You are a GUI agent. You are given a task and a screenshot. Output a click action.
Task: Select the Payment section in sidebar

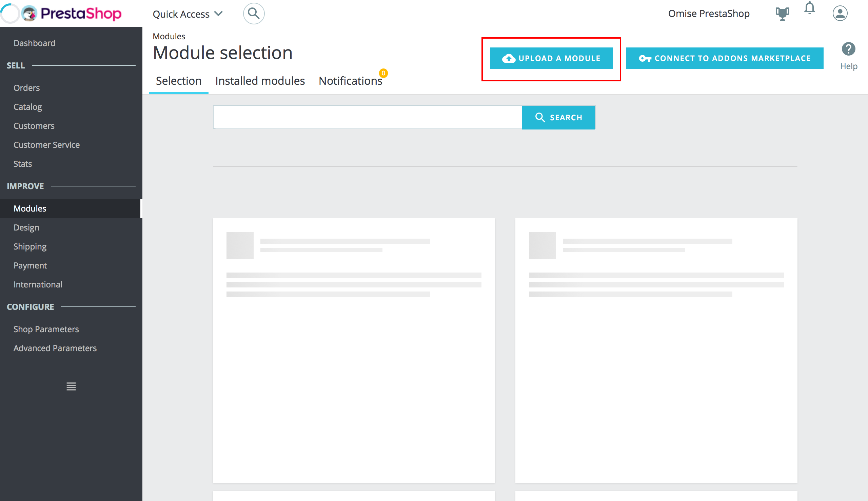[30, 265]
